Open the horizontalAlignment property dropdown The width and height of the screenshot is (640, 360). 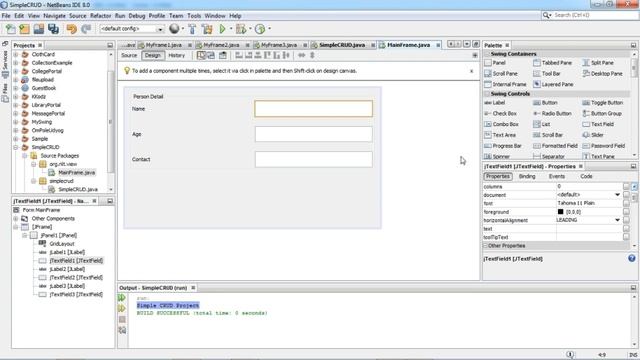tap(617, 220)
